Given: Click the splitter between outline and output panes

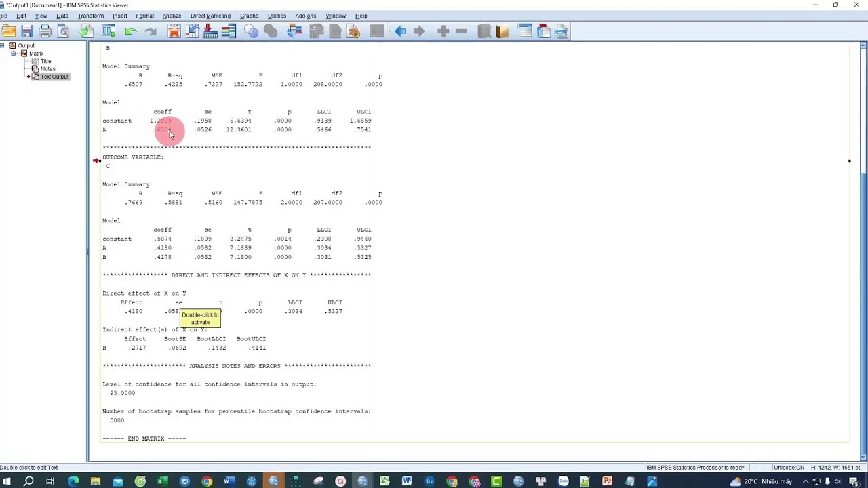Looking at the screenshot, I should coord(87,251).
